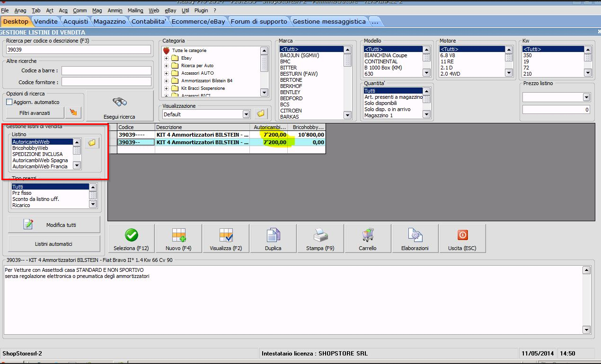This screenshot has width=601, height=364.
Task: Click the 10'800,00 price cell
Action: click(307, 135)
